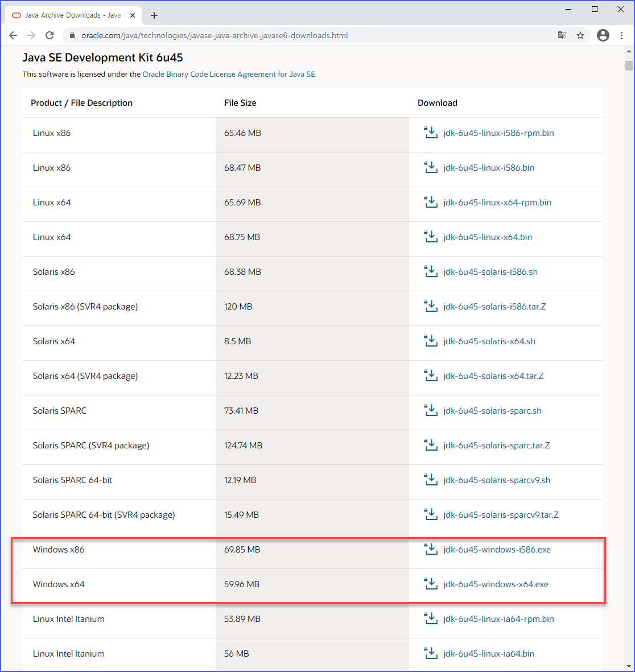Click the download icon for jdk-6u45-linux-ia64.bin

pos(431,654)
